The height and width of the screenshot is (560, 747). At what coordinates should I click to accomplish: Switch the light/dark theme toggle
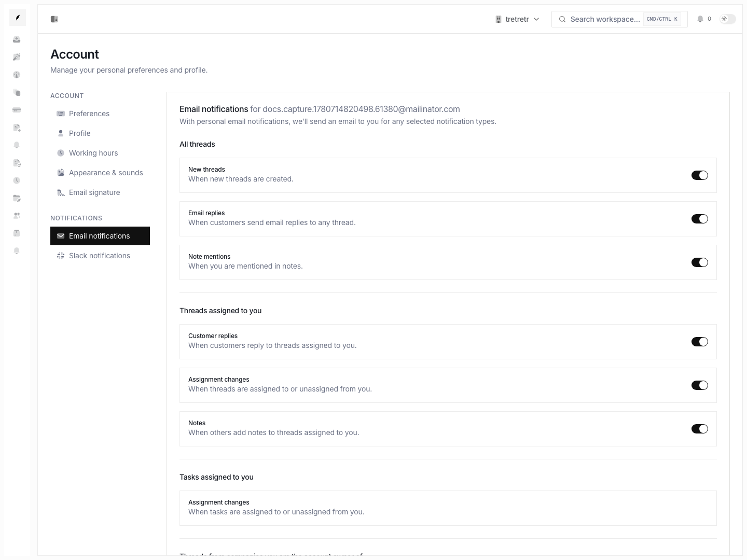pyautogui.click(x=728, y=19)
